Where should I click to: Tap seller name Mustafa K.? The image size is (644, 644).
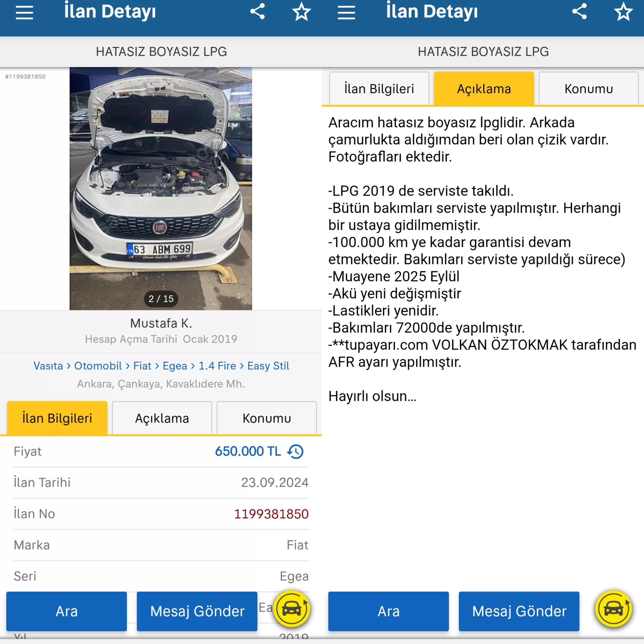161,323
